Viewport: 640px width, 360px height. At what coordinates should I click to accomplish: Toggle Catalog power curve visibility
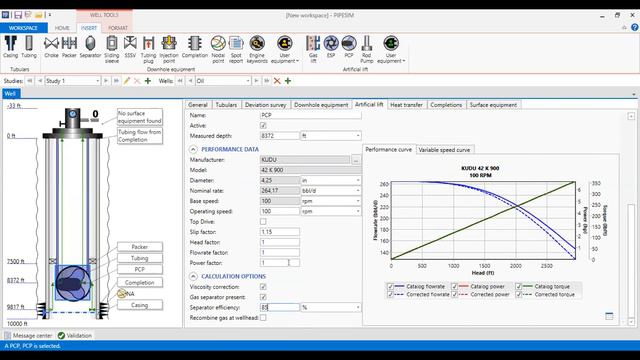454,287
